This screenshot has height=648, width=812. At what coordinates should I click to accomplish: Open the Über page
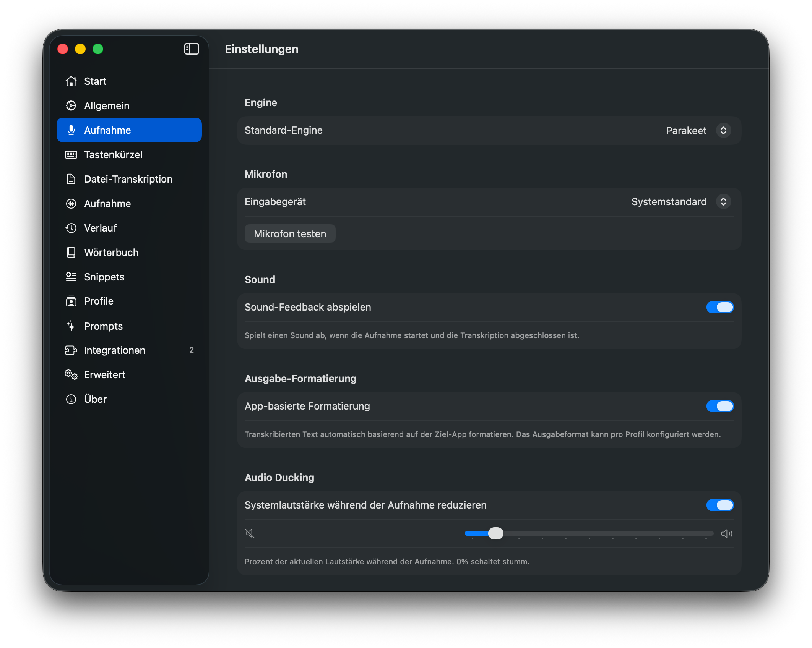[x=96, y=399]
